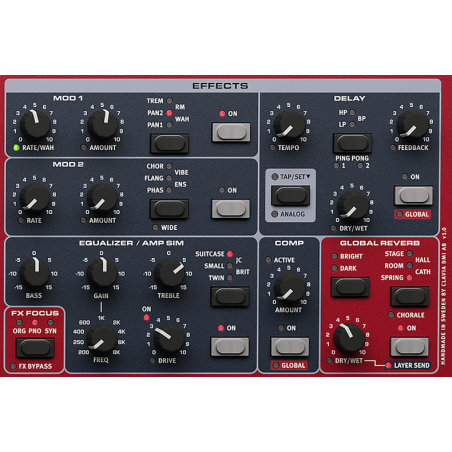Click the MOD 2 Amount knob
Screen dimensions: 452x452
coord(102,198)
